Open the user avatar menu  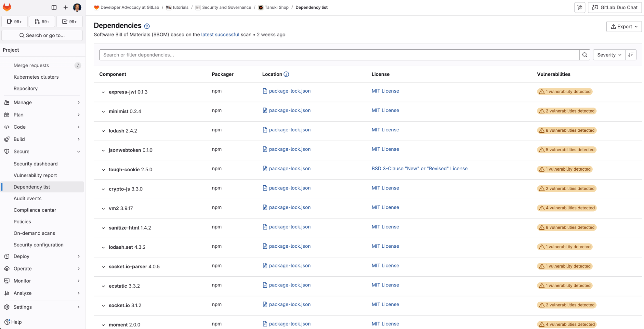[77, 7]
